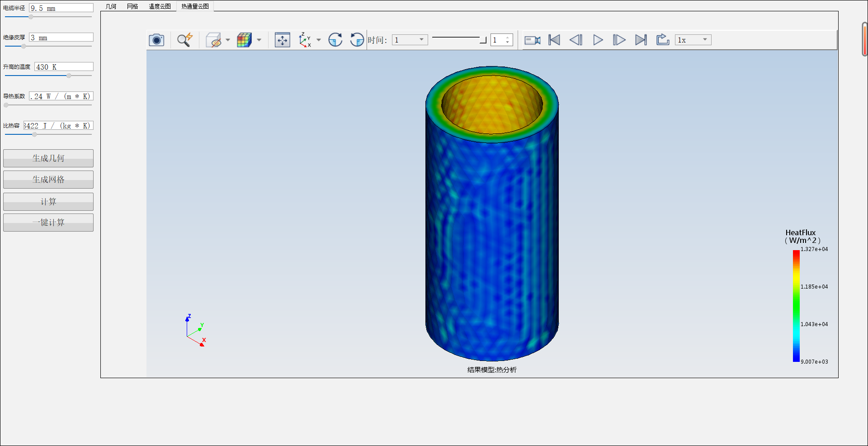Image resolution: width=868 pixels, height=446 pixels.
Task: Open the 1x playback speed dropdown
Action: coord(693,40)
